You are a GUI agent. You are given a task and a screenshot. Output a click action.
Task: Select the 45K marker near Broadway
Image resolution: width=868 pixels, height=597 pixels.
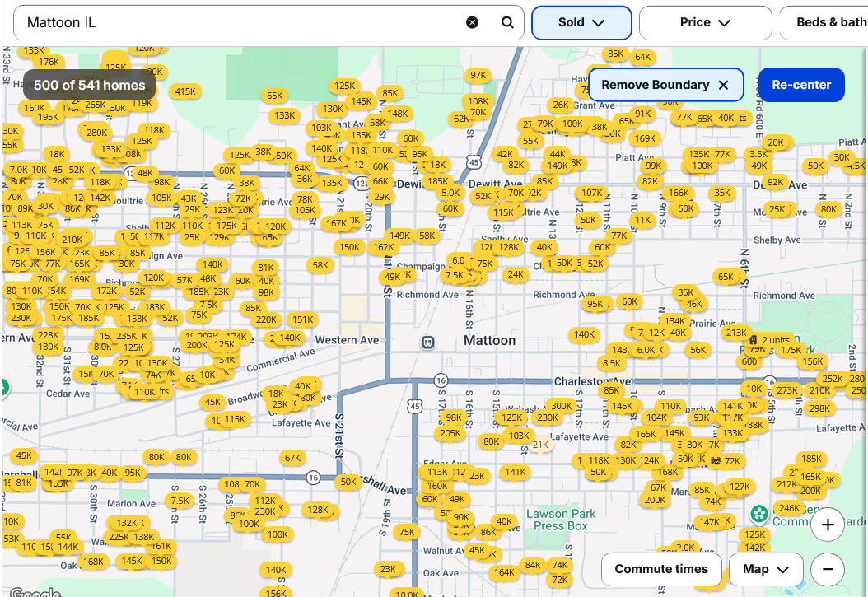point(212,402)
